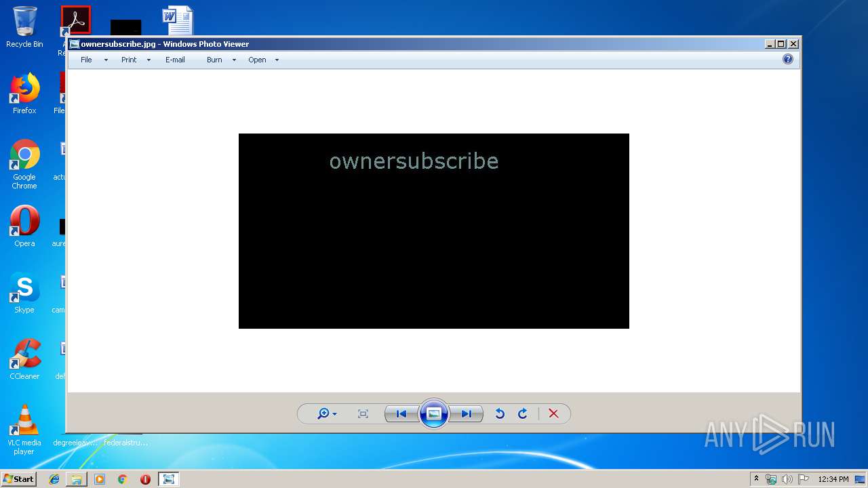Expand the Burn dropdown arrow
Screen dimensions: 868x488
(x=234, y=60)
